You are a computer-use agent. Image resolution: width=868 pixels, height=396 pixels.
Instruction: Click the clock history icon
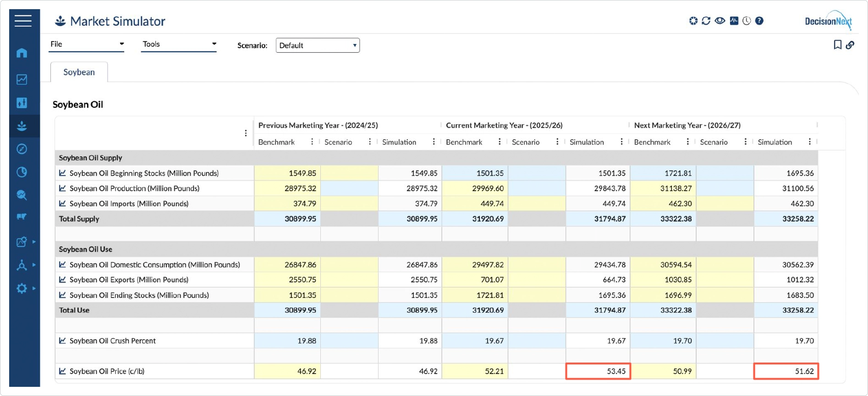point(747,21)
